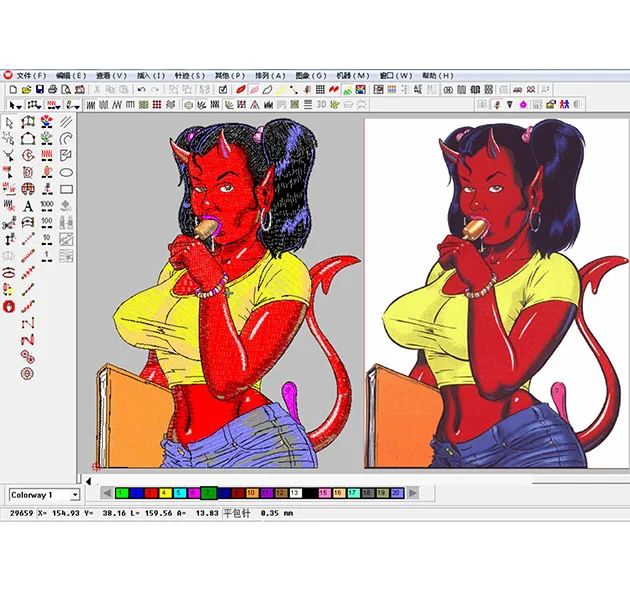Click the travel by 10 stitches icon

pyautogui.click(x=47, y=239)
